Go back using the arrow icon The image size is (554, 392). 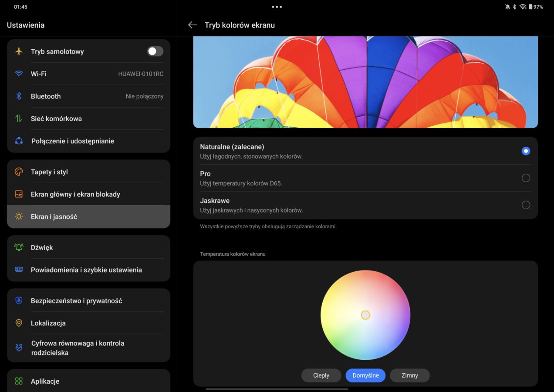(x=193, y=25)
